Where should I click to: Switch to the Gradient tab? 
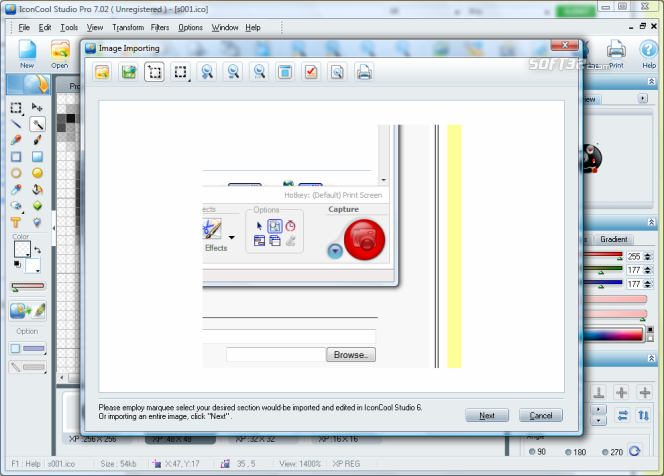coord(614,239)
